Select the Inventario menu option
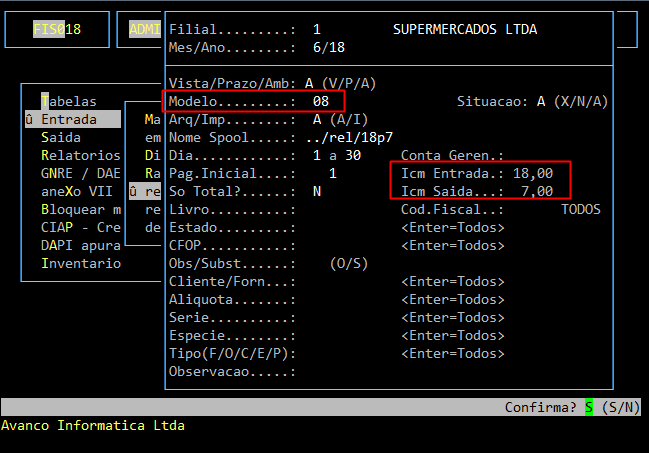Viewport: 649px width, 453px height. pyautogui.click(x=80, y=263)
